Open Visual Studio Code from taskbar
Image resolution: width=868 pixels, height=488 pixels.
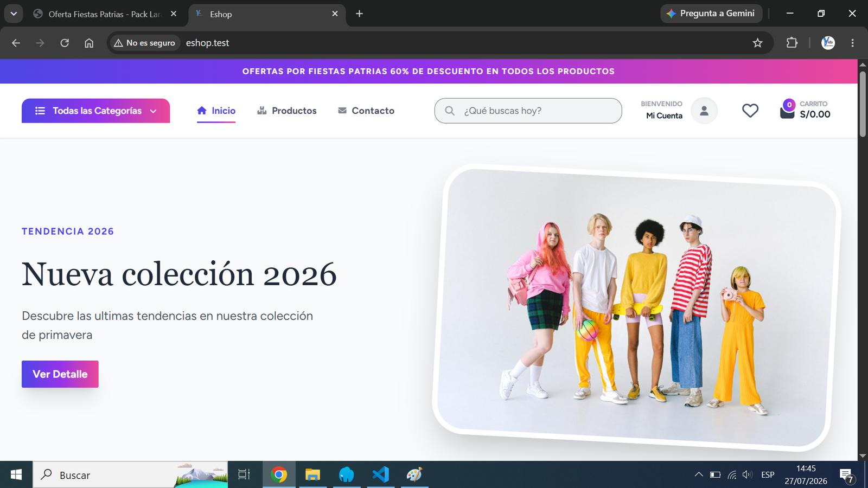click(x=380, y=474)
